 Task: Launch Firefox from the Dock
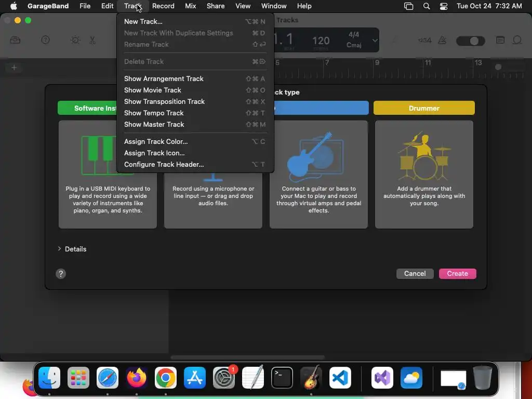pyautogui.click(x=137, y=378)
